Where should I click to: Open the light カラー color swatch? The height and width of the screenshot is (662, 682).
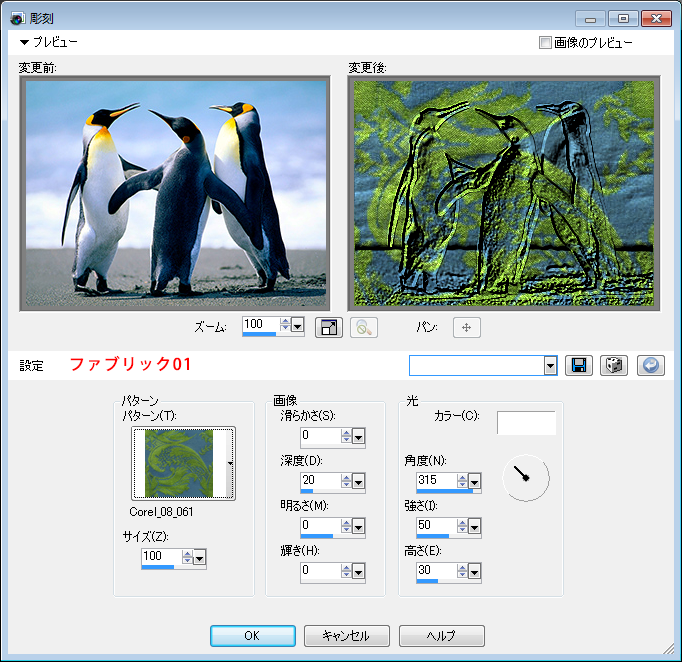point(526,423)
